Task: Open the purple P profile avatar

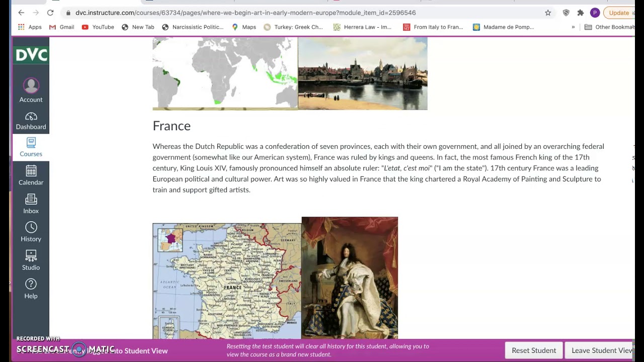Action: (x=595, y=13)
